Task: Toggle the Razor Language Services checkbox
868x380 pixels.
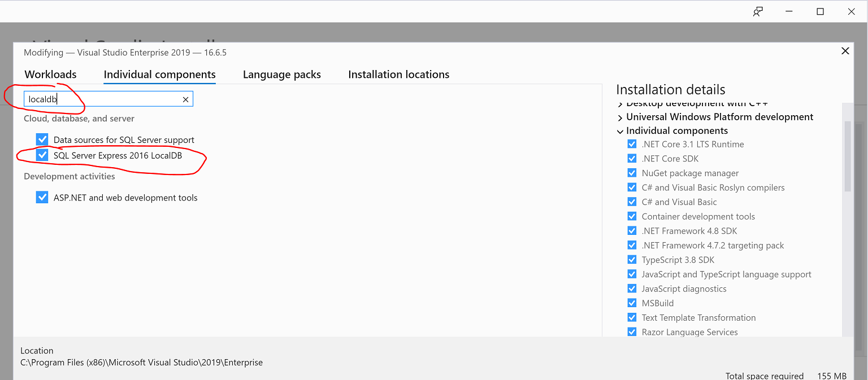Action: 632,332
